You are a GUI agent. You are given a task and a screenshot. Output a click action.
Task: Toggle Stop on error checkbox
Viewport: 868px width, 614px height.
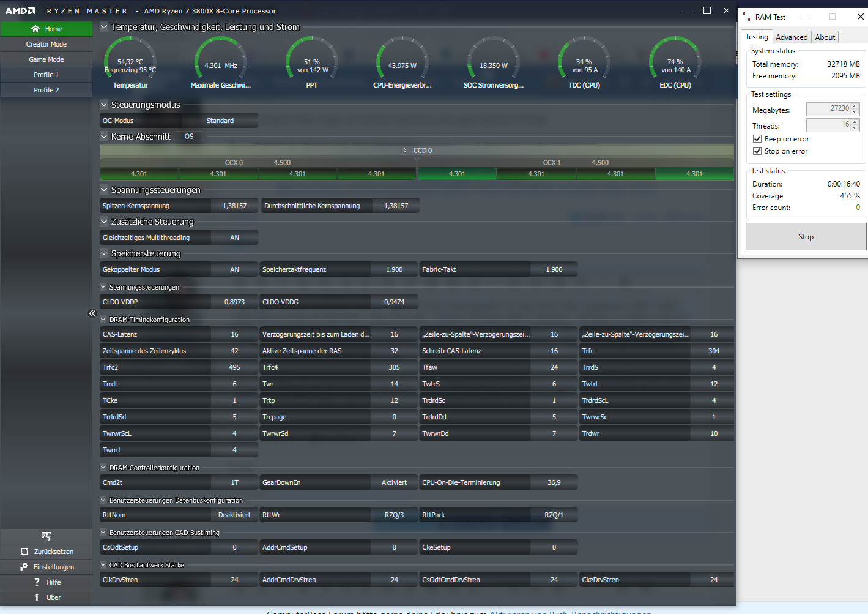tap(757, 151)
